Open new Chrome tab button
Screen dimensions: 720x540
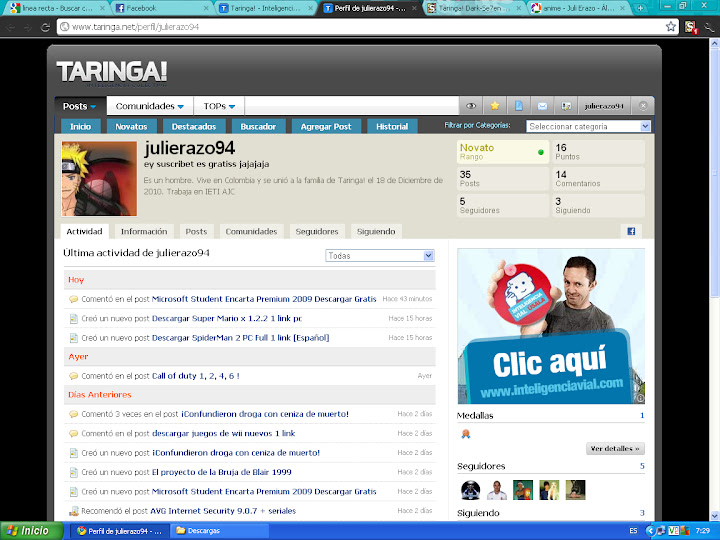(640, 8)
